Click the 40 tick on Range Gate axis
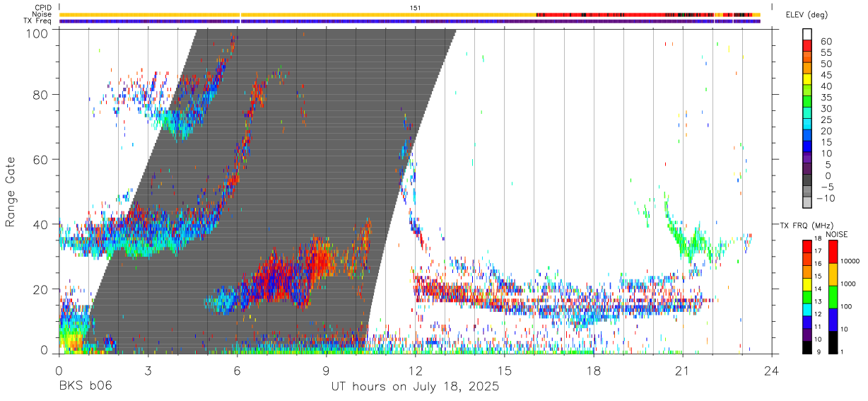 [40, 224]
